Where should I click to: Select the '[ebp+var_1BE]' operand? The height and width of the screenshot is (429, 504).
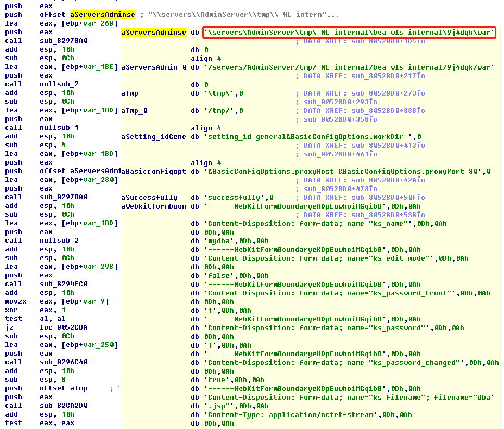point(90,67)
